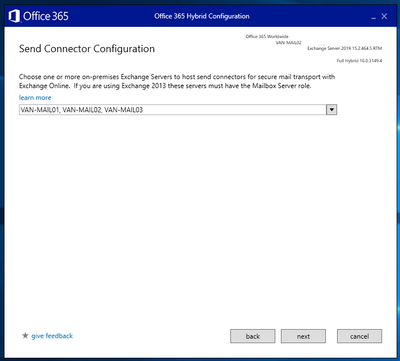Click the Exchange Server 2019 version text

pyautogui.click(x=345, y=48)
